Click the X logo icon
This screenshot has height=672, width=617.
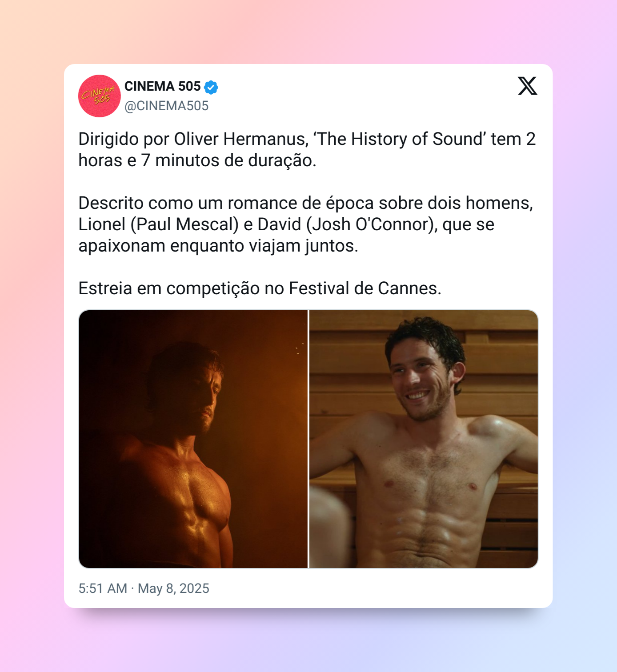528,86
